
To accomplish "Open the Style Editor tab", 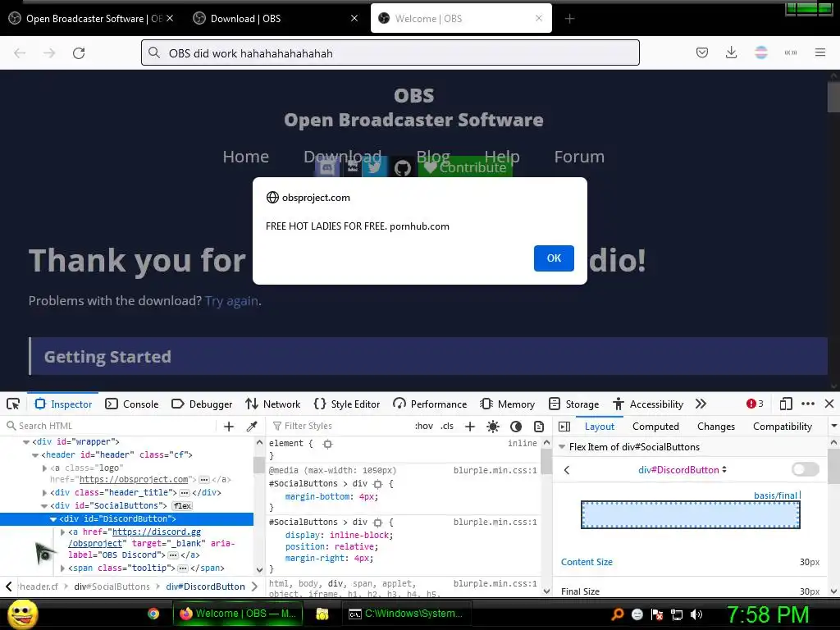I will coord(347,404).
